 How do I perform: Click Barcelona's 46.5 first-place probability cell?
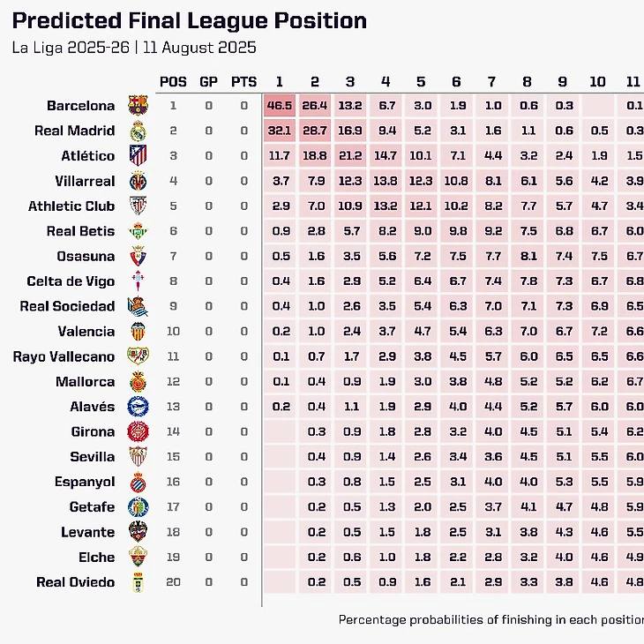[279, 106]
